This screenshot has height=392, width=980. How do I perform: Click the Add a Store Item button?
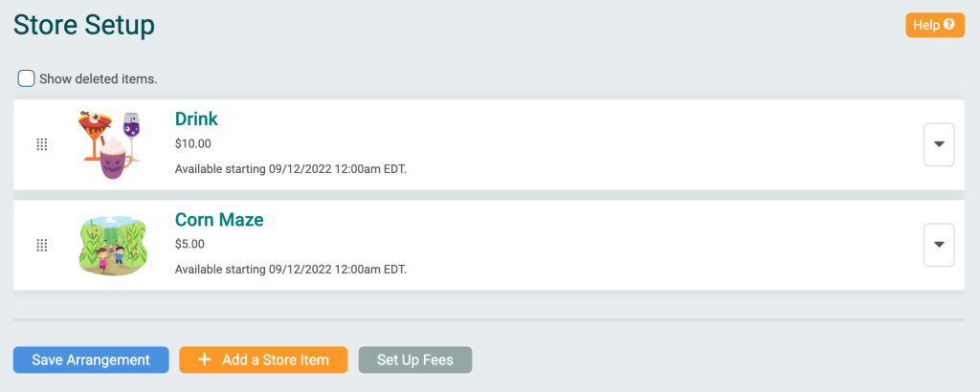263,360
